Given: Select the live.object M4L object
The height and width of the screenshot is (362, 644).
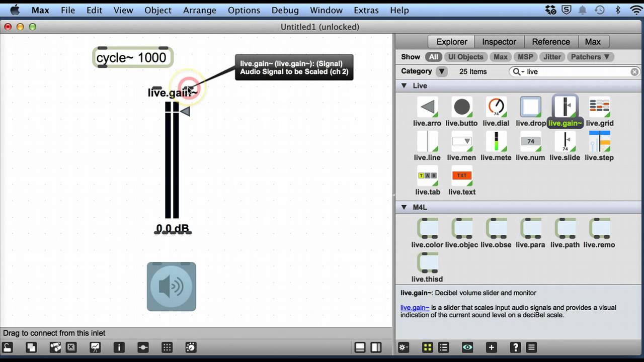Looking at the screenshot, I should tap(462, 228).
